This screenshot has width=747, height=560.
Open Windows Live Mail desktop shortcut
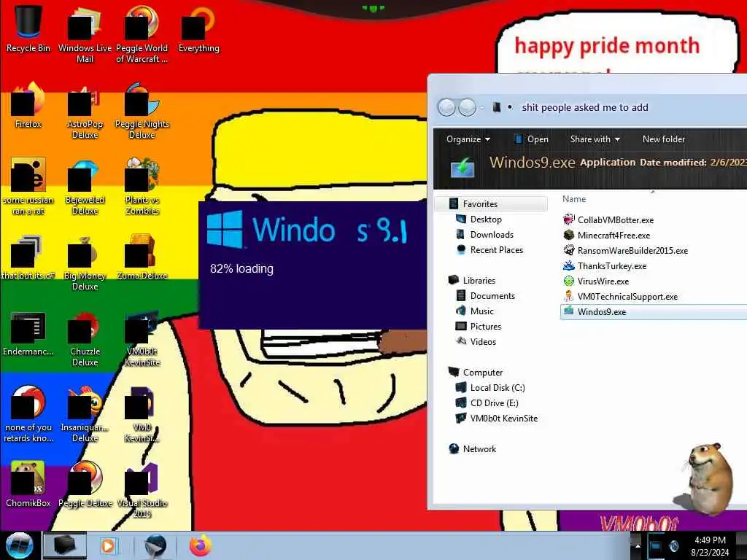pyautogui.click(x=85, y=34)
